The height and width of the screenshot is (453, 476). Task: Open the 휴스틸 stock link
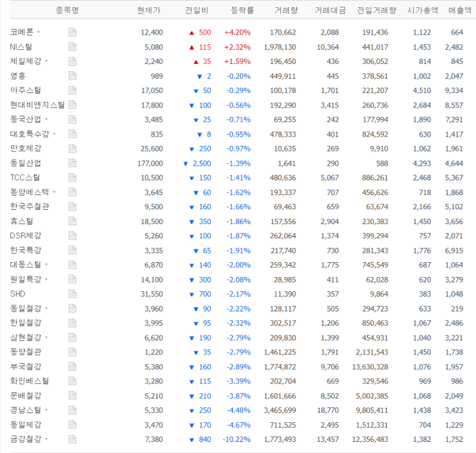(22, 221)
